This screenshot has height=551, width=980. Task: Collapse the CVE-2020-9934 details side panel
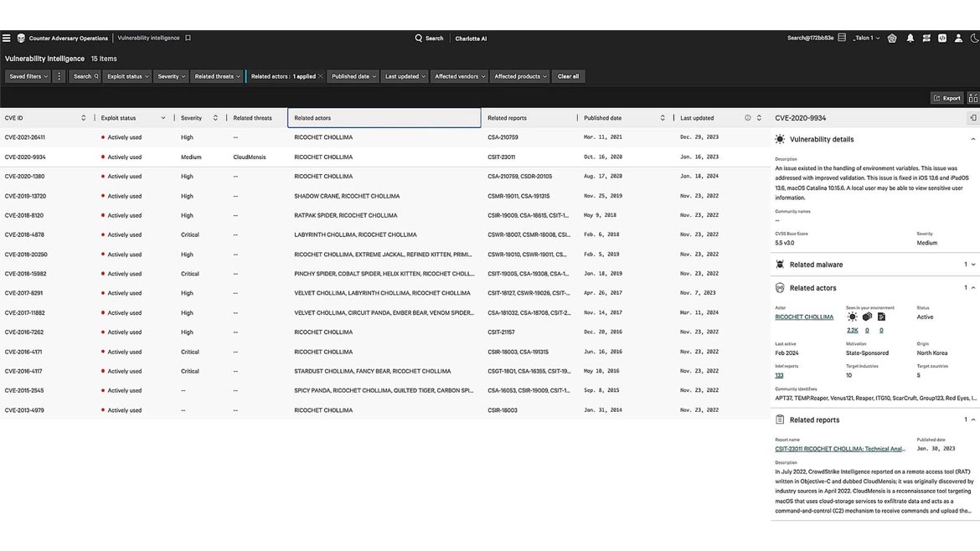(x=972, y=118)
